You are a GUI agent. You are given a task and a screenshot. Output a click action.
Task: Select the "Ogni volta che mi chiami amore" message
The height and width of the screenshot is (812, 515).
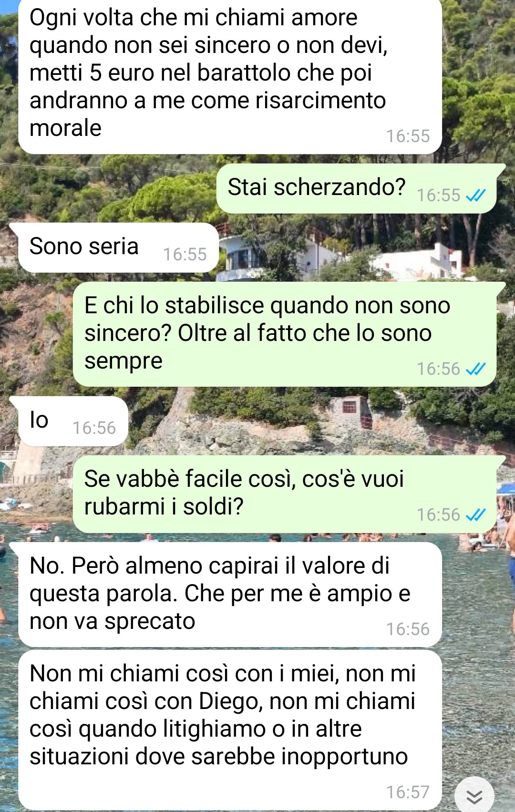point(230,76)
